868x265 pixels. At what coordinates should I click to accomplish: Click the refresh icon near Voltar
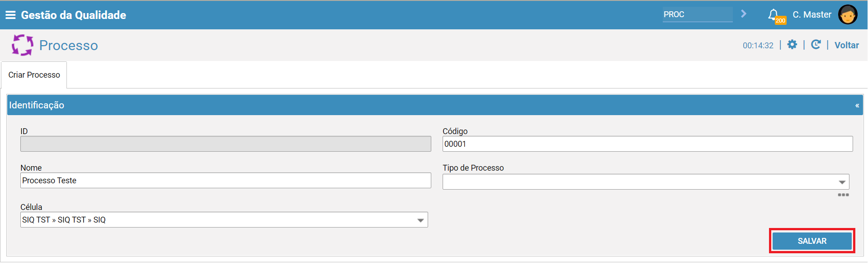(x=816, y=45)
